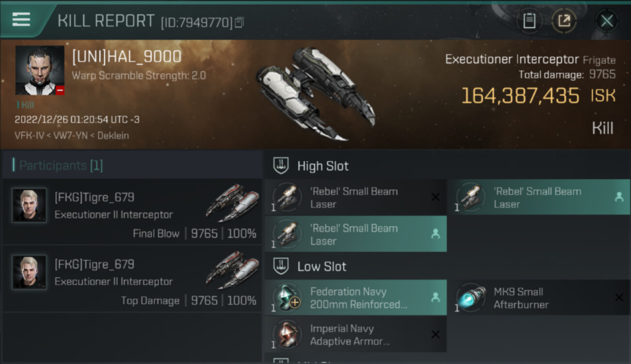Select the MK9 Small Afterburner module
The height and width of the screenshot is (364, 631).
pyautogui.click(x=538, y=298)
